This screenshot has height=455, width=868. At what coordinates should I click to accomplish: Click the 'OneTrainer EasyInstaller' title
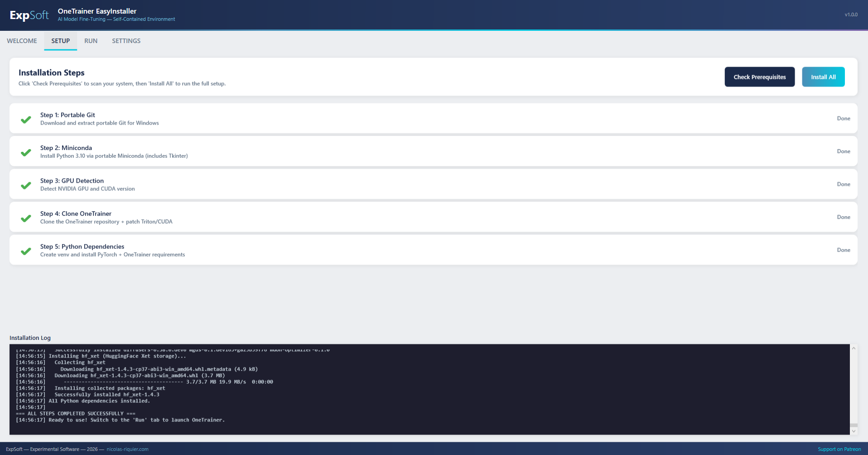click(97, 11)
